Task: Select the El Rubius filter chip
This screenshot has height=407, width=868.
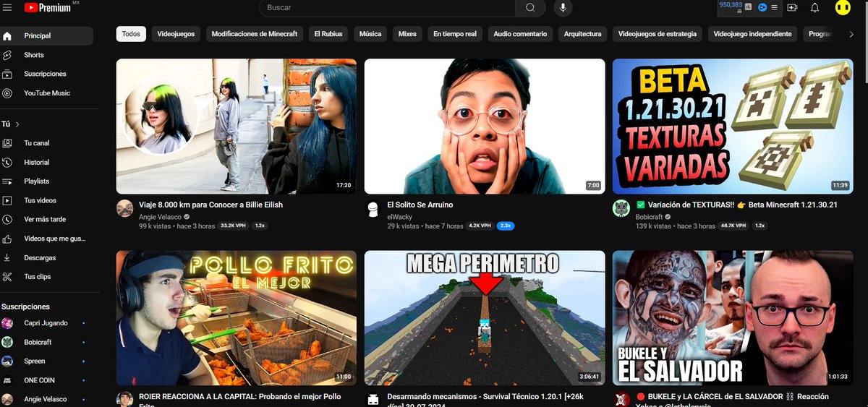Action: tap(328, 34)
